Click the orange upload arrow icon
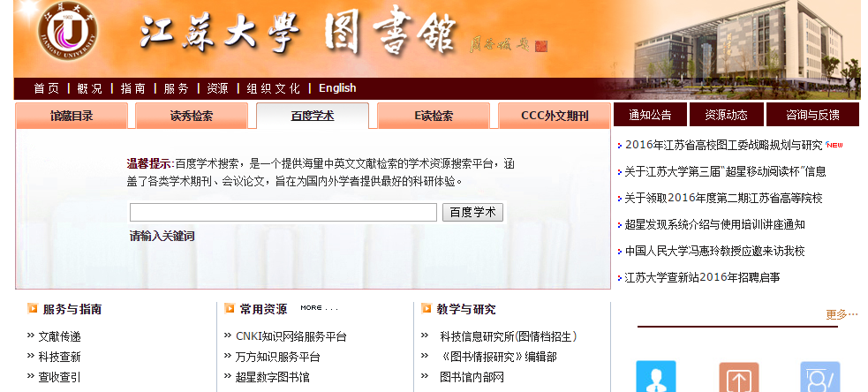Image resolution: width=868 pixels, height=392 pixels. (x=738, y=377)
